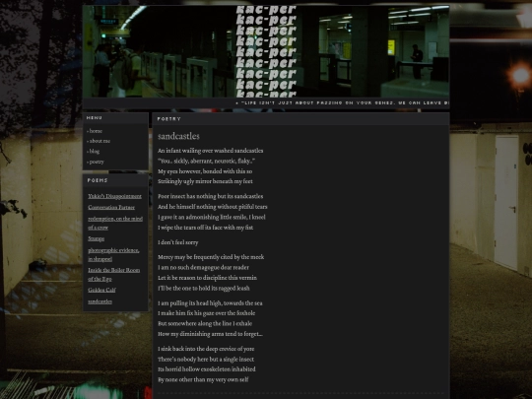Open the Conversation Partner poem link
The width and height of the screenshot is (532, 399).
pyautogui.click(x=111, y=207)
